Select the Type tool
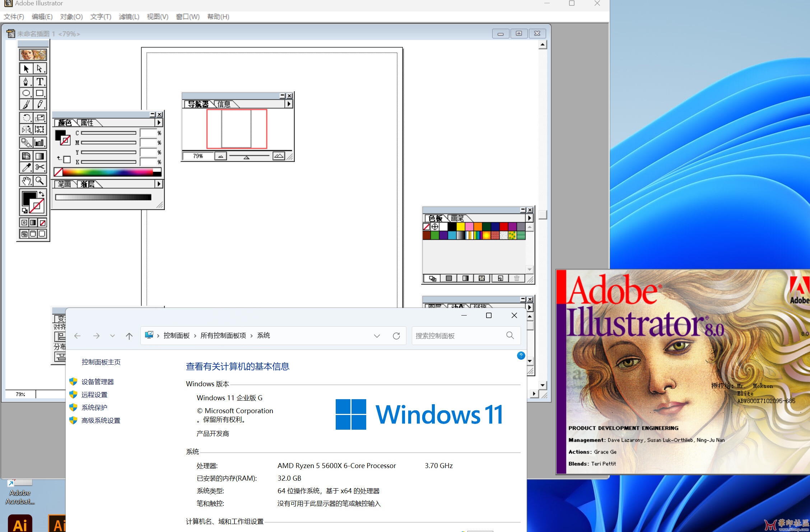This screenshot has height=532, width=810. pyautogui.click(x=40, y=82)
